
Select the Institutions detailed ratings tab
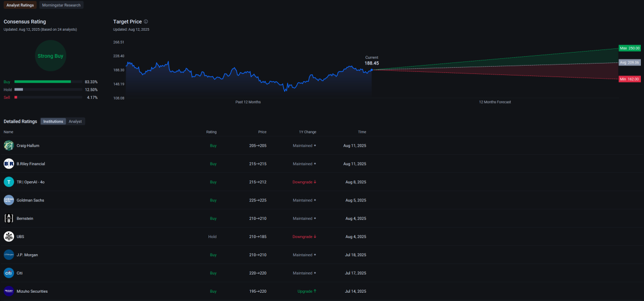[53, 121]
